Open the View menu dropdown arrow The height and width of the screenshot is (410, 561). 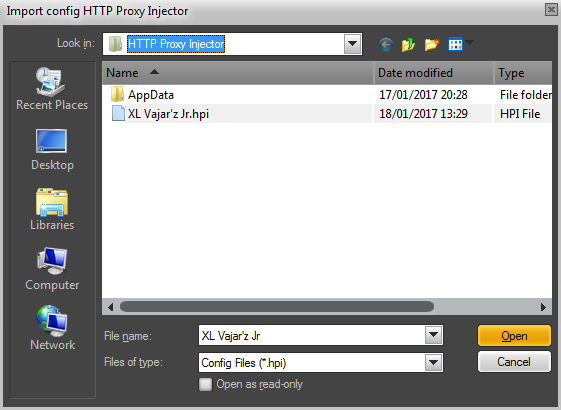point(469,43)
